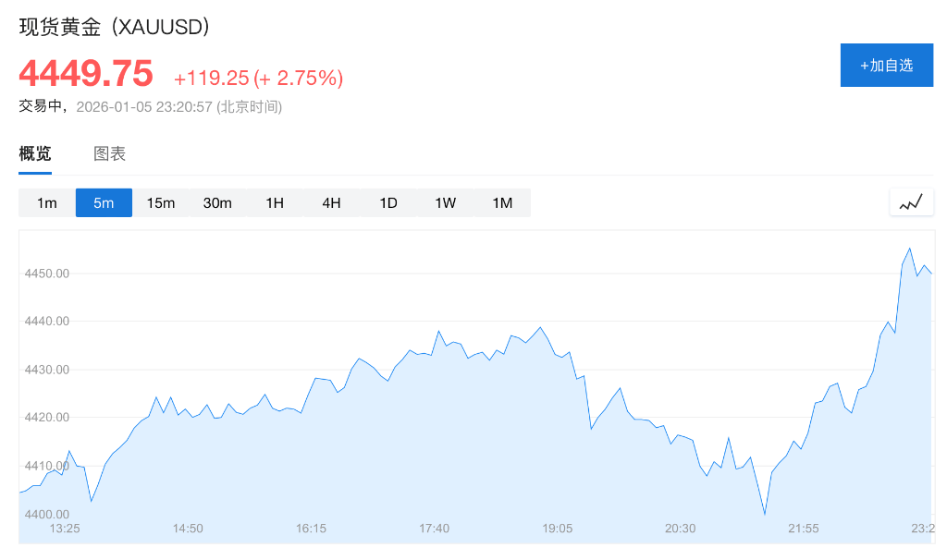
Task: Click the 4449.75 current price
Action: coord(86,73)
